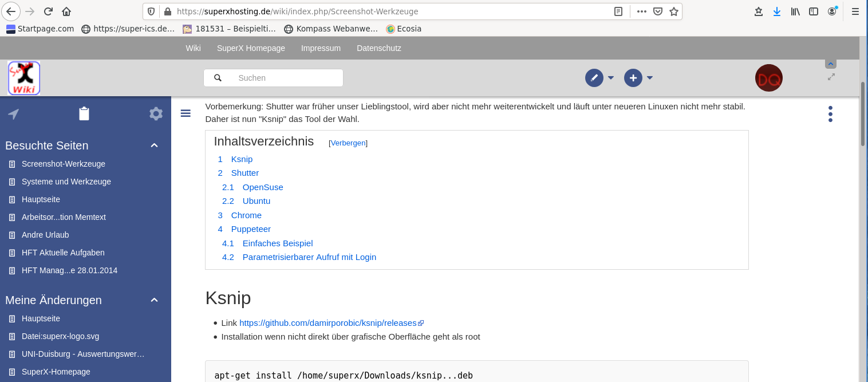Open Ecosia bookmark

(x=404, y=29)
